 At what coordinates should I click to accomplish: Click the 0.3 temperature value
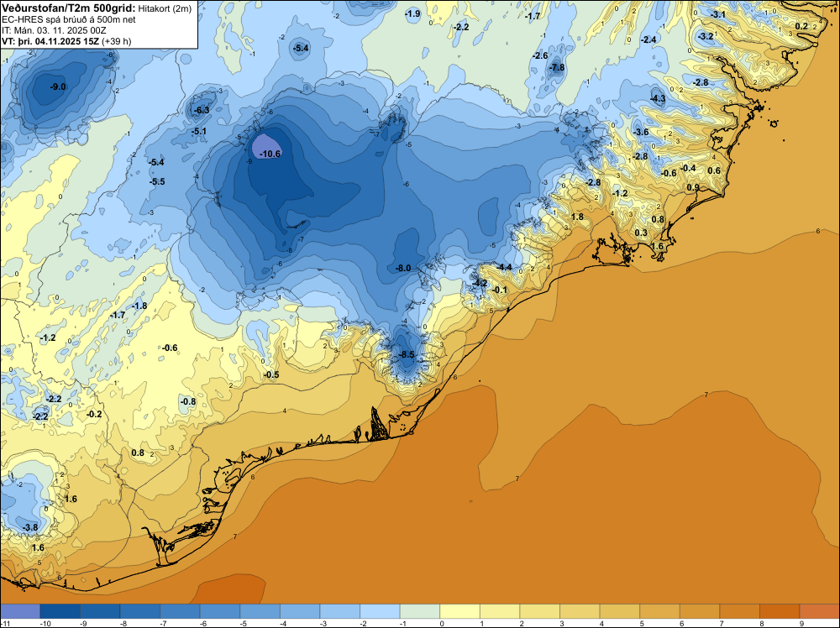point(641,233)
